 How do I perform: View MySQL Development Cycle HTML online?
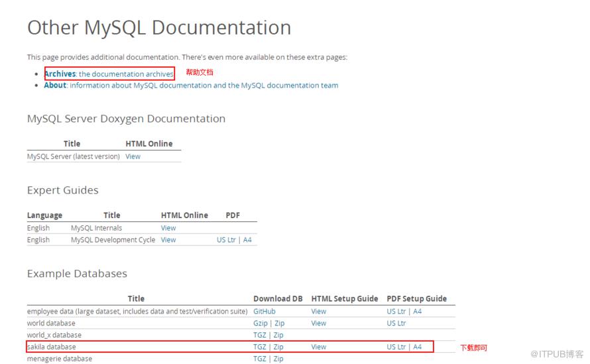pos(168,240)
